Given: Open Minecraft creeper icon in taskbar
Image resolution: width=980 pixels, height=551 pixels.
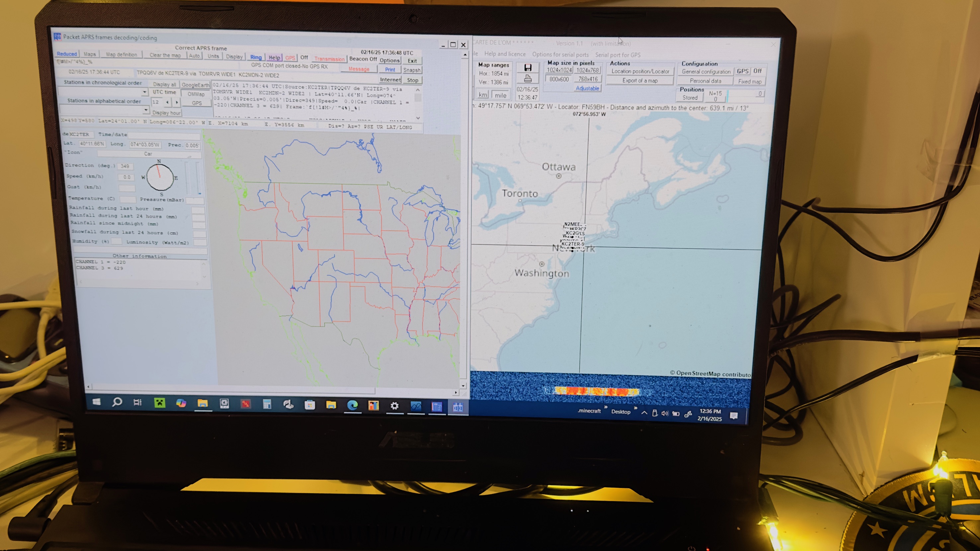Looking at the screenshot, I should pos(159,403).
